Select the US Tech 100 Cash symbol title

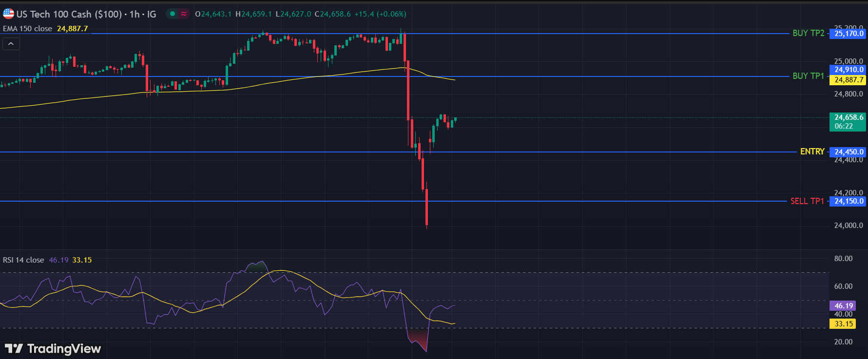(x=69, y=14)
